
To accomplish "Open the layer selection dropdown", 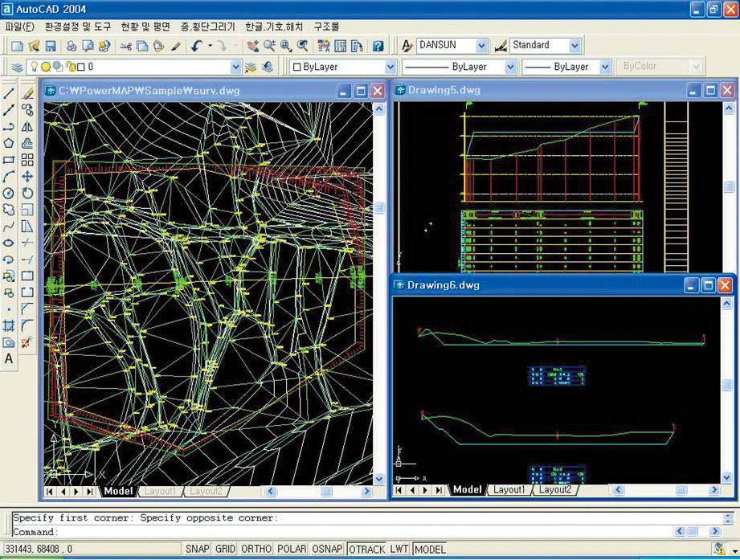I will point(235,67).
